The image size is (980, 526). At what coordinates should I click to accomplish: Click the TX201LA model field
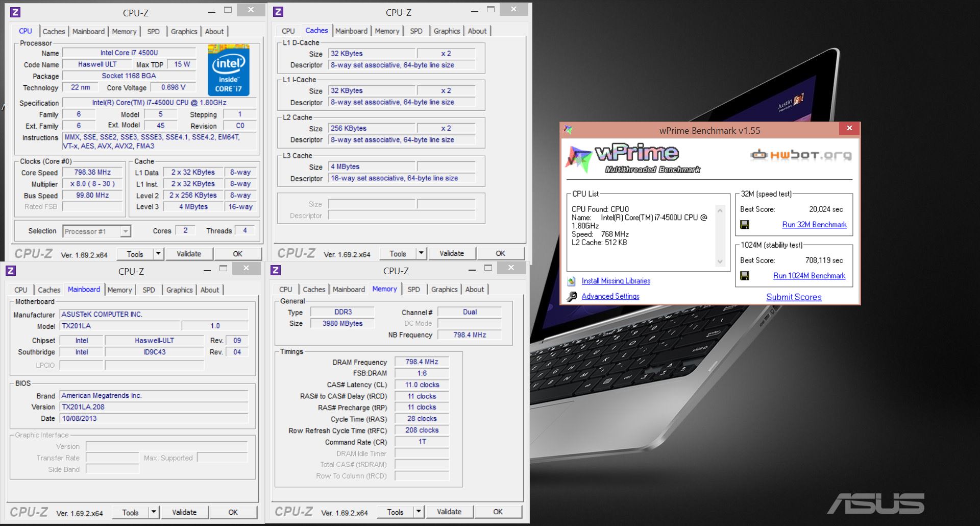[120, 326]
